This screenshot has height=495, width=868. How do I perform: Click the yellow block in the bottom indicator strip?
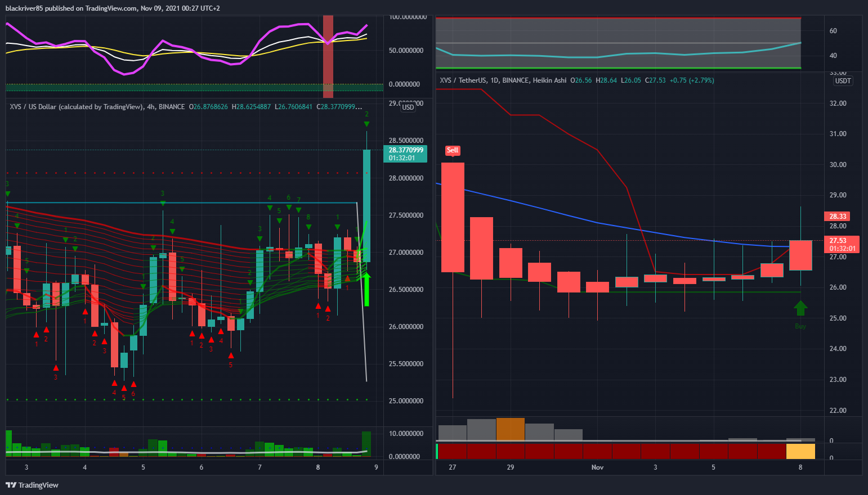[800, 451]
